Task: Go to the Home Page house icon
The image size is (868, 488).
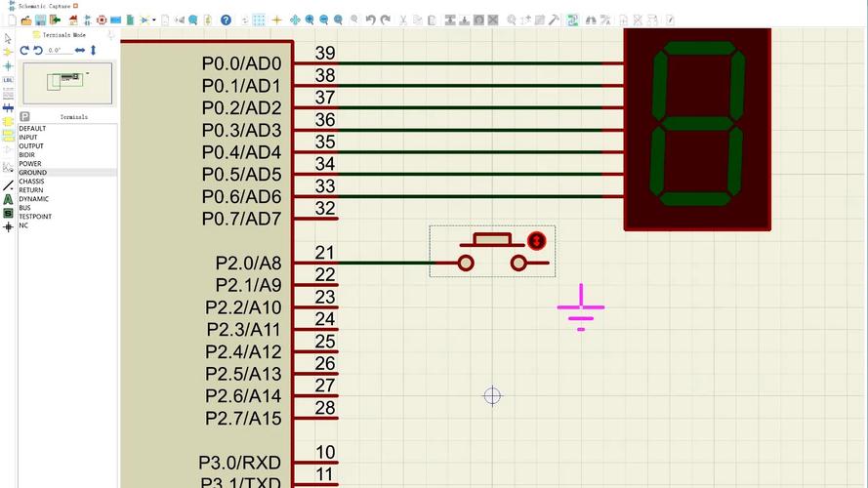Action: (73, 20)
